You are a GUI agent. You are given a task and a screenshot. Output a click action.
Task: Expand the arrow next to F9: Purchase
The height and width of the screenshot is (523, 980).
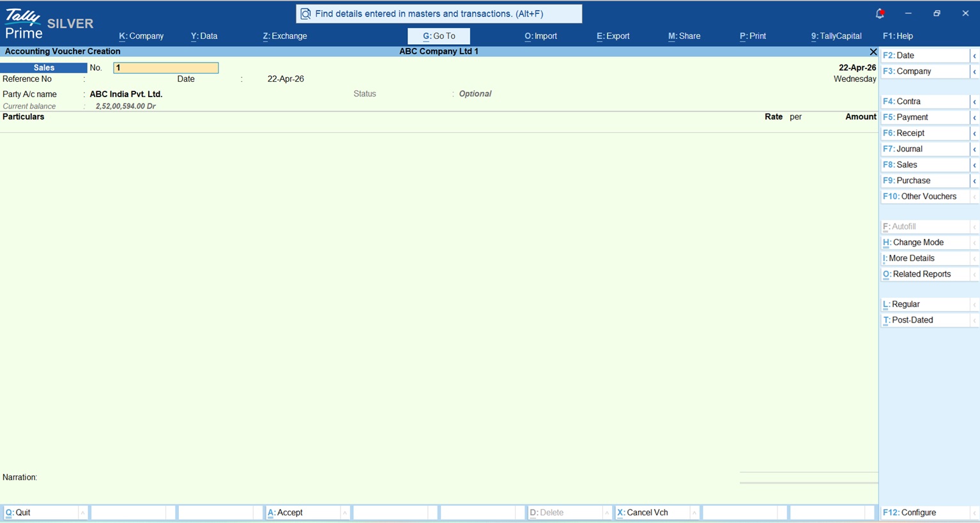[x=975, y=181]
